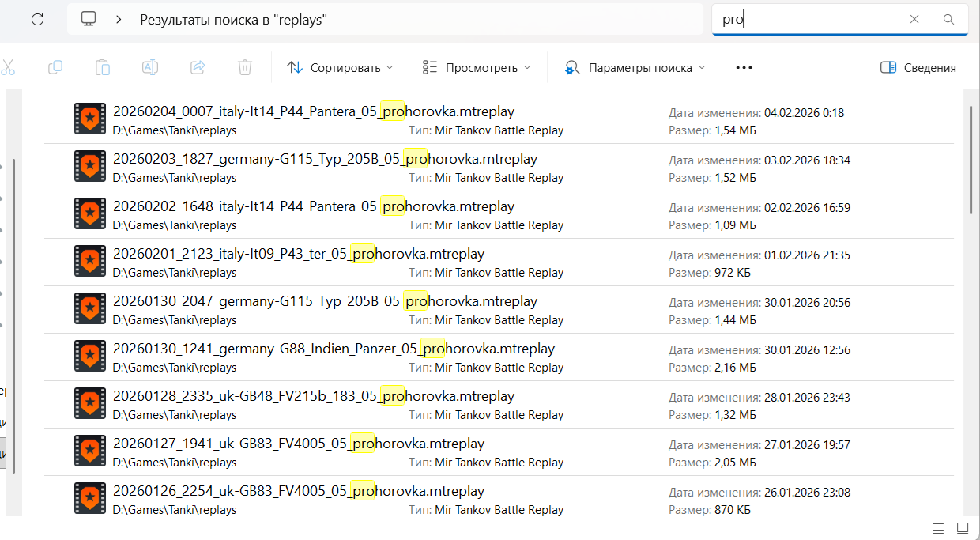Open the Параметры поиска dropdown

coord(635,67)
